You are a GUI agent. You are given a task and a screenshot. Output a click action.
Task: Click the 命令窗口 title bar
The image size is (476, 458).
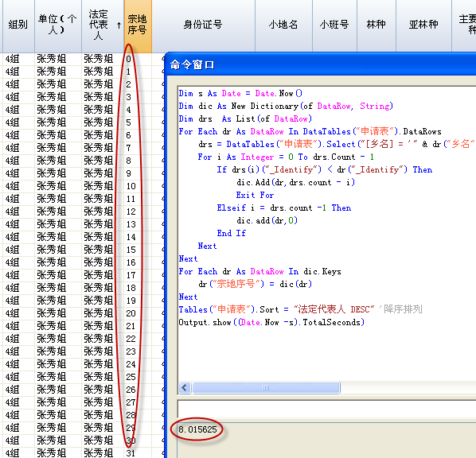tap(321, 64)
